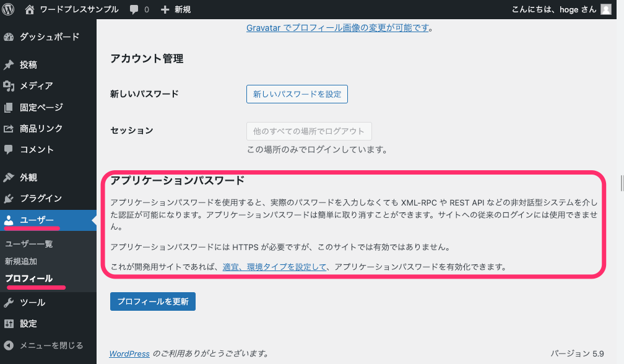Viewport: 624px width, 364px height.
Task: Open the WordPress footer link
Action: click(129, 353)
